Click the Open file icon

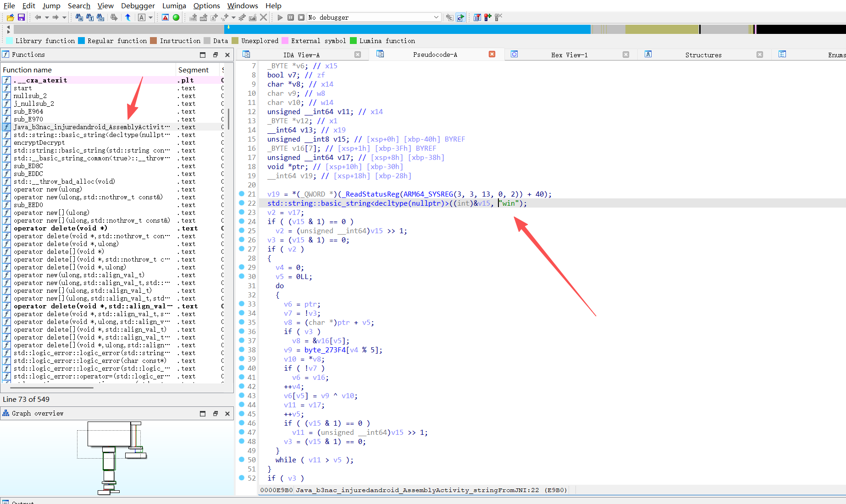(10, 17)
